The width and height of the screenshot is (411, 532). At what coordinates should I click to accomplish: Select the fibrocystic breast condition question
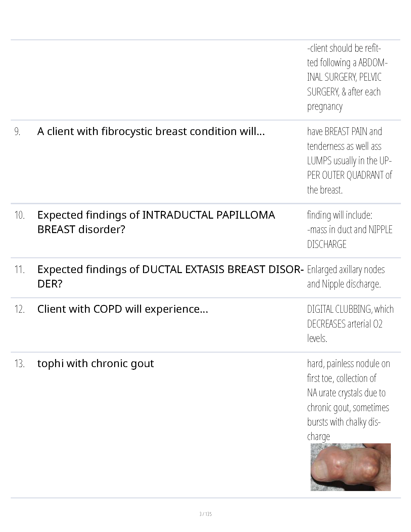(151, 131)
